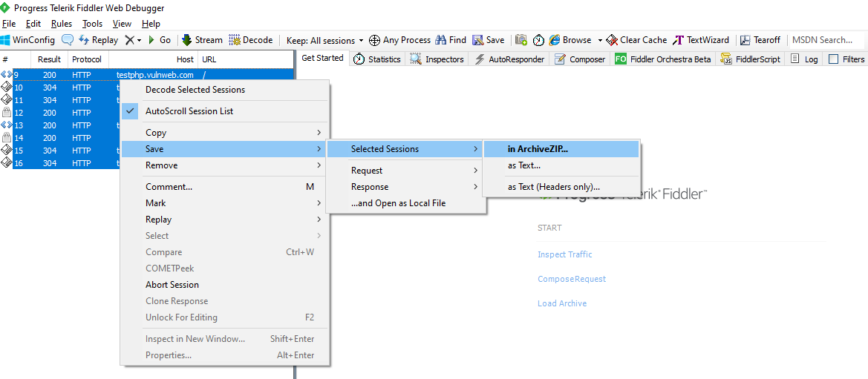Viewport: 868px width, 379px height.
Task: Switch to the Inspectors tab
Action: click(x=437, y=59)
